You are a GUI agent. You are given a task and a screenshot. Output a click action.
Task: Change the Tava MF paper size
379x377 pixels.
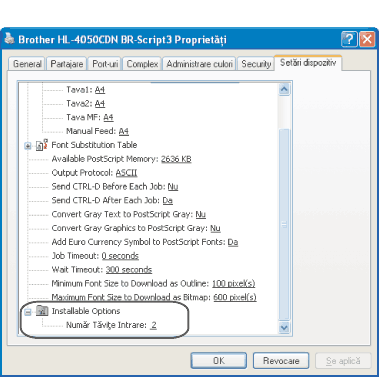[108, 118]
